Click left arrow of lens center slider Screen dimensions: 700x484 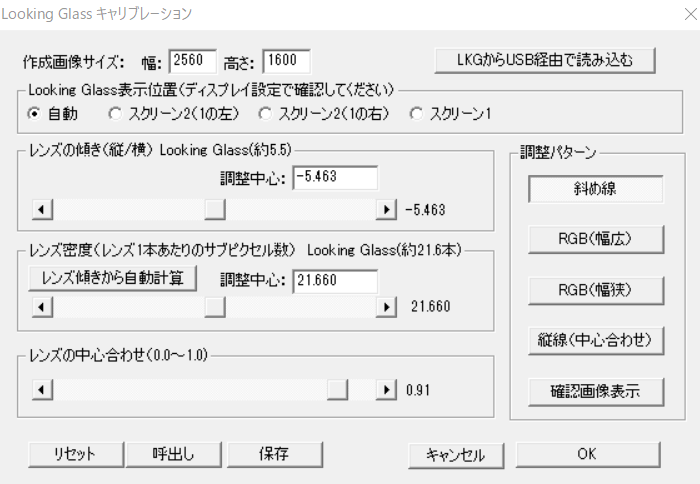click(42, 390)
